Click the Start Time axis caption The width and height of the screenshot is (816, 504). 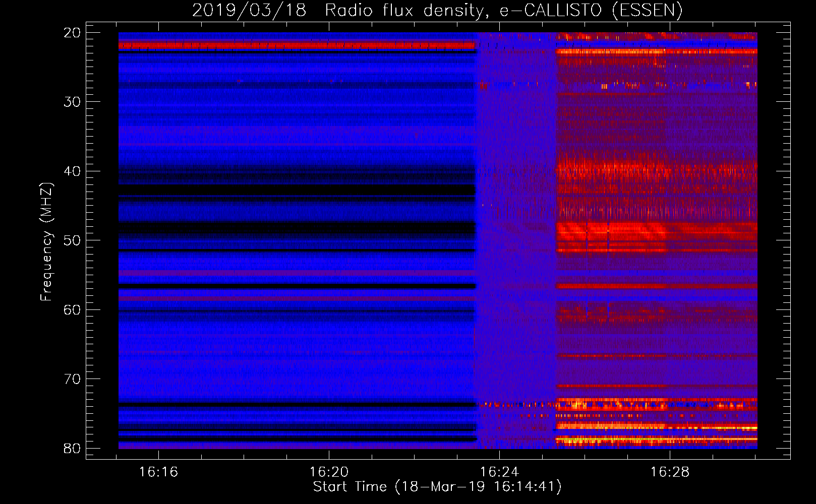click(x=437, y=487)
